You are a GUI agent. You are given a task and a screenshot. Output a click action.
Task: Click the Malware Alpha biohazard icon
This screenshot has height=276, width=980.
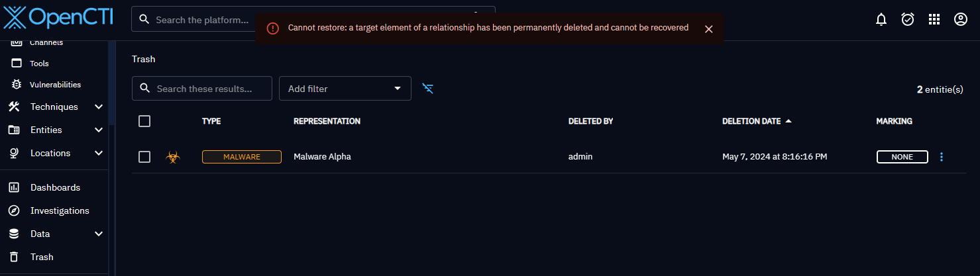(x=173, y=157)
